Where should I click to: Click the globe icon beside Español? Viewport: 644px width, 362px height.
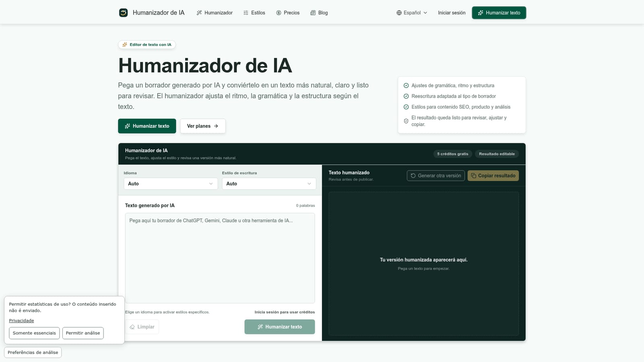tap(399, 13)
